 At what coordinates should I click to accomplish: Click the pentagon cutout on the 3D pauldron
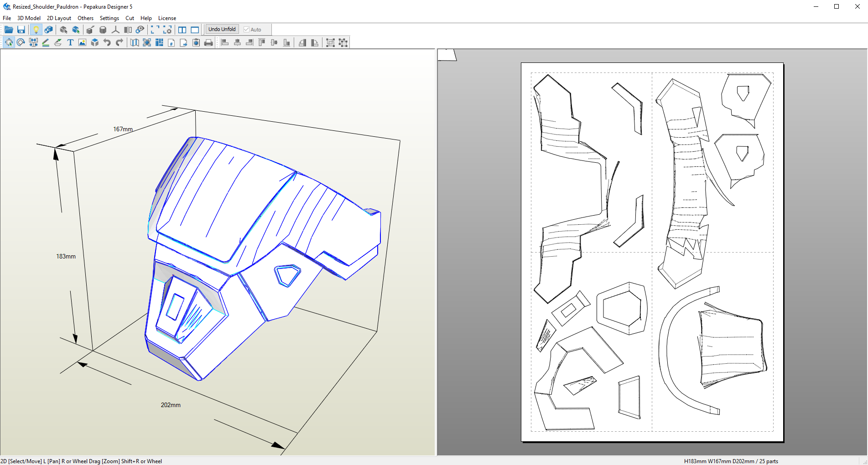click(x=287, y=275)
